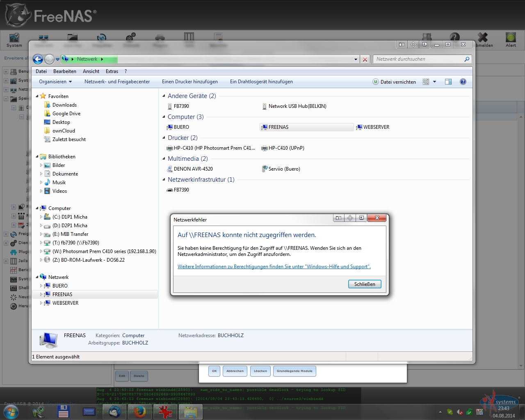Collapse the Andere Geräte group
The height and width of the screenshot is (420, 525).
tap(164, 96)
